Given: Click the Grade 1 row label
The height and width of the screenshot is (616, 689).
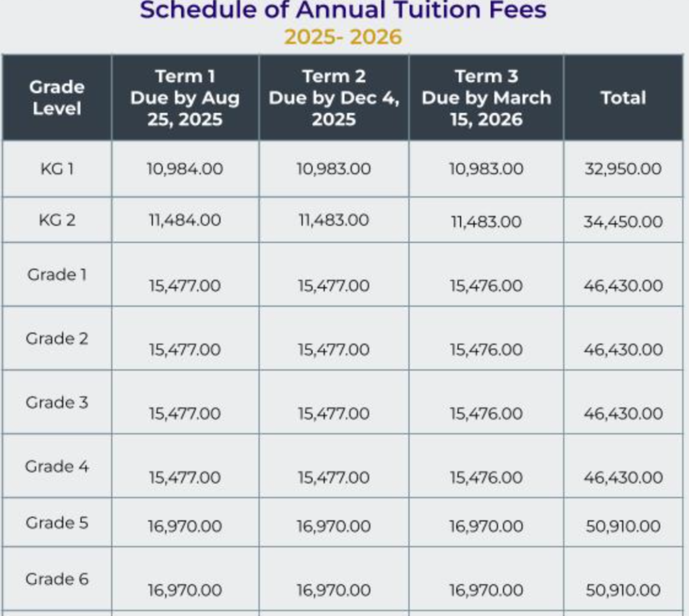Looking at the screenshot, I should pos(57,275).
